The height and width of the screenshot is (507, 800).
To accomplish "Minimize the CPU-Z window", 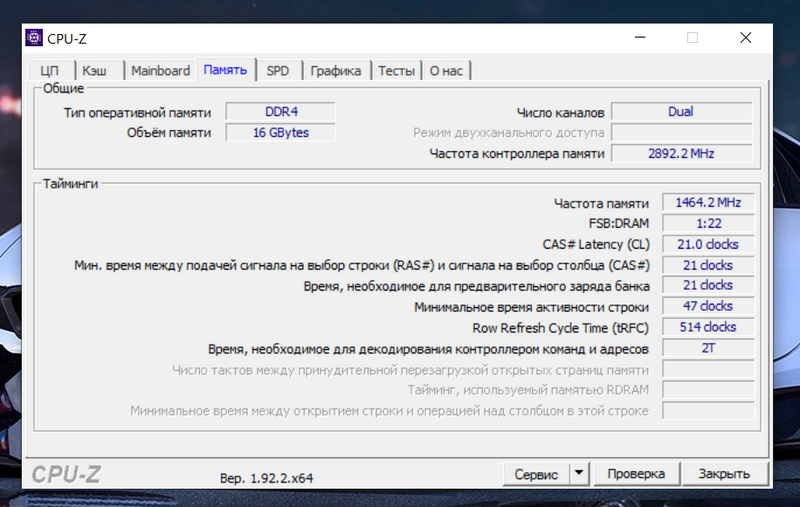I will [x=638, y=38].
